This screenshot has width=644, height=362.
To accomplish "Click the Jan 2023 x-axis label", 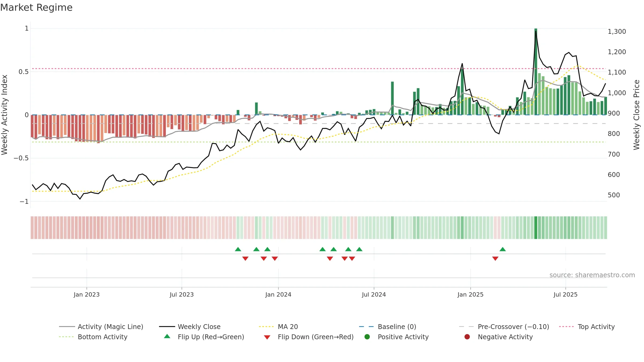I will (86, 295).
